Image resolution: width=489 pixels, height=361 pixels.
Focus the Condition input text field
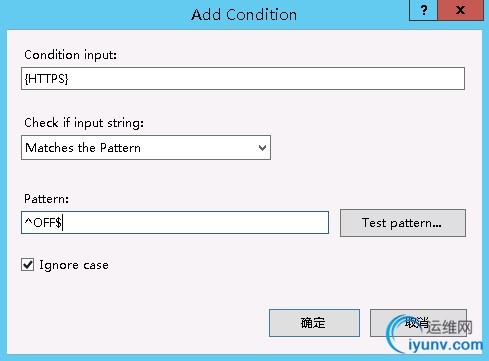pos(243,78)
